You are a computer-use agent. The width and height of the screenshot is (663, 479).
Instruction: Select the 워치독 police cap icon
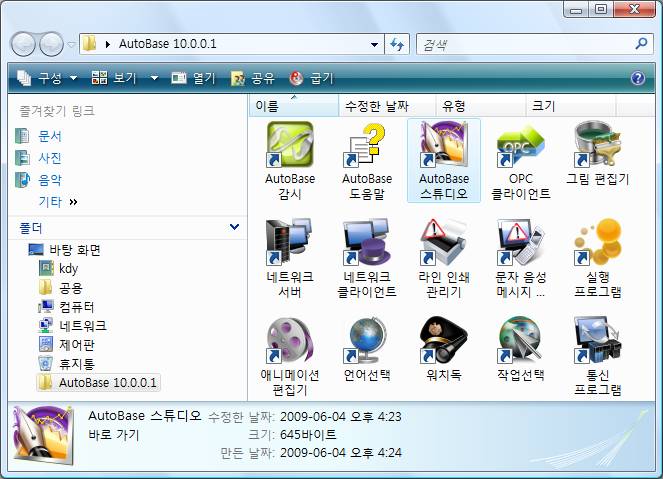(444, 340)
